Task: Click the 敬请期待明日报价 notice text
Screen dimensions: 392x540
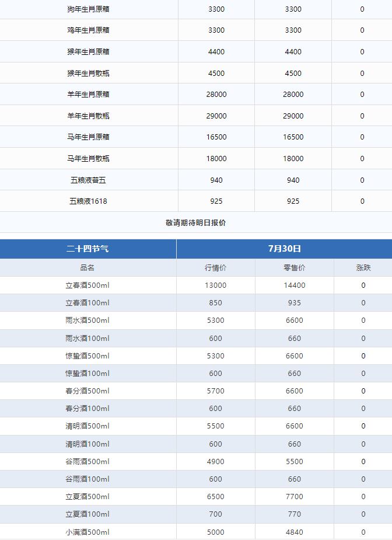Action: tap(196, 223)
